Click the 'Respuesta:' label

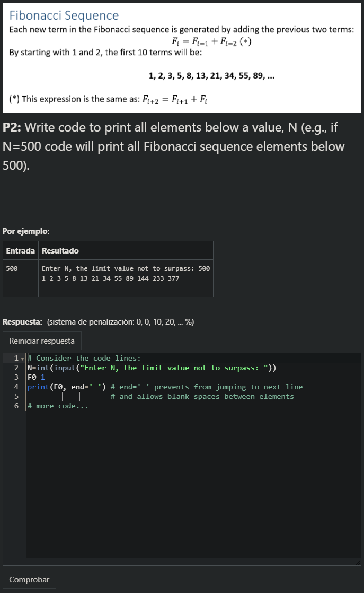(22, 322)
